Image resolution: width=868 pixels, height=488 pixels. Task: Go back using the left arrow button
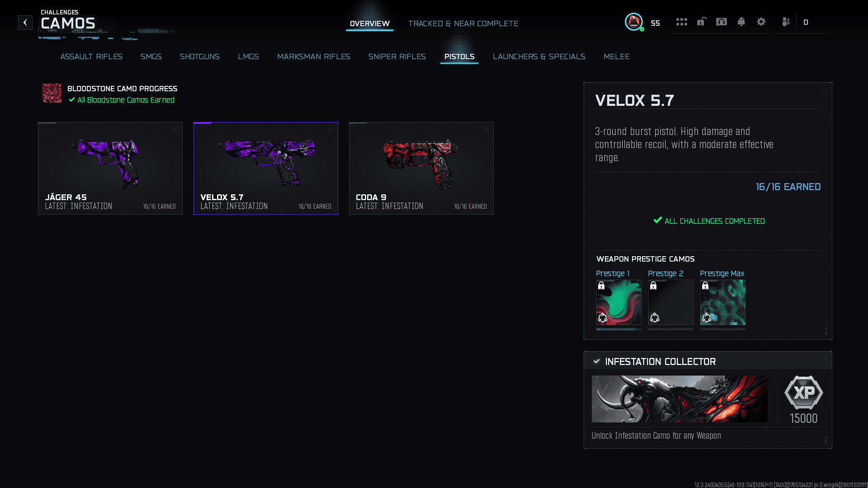click(x=25, y=23)
